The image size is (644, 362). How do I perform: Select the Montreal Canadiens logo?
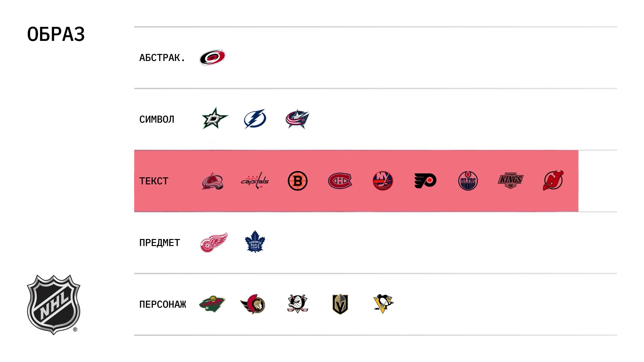point(340,181)
